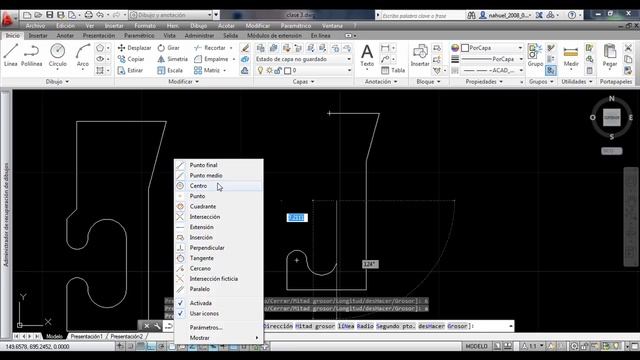Viewport: 640px width, 360px height.
Task: Click Radio command option
Action: coord(364,326)
